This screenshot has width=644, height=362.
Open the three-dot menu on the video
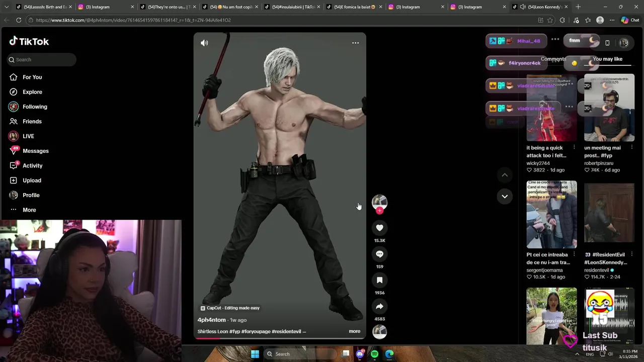(x=355, y=43)
